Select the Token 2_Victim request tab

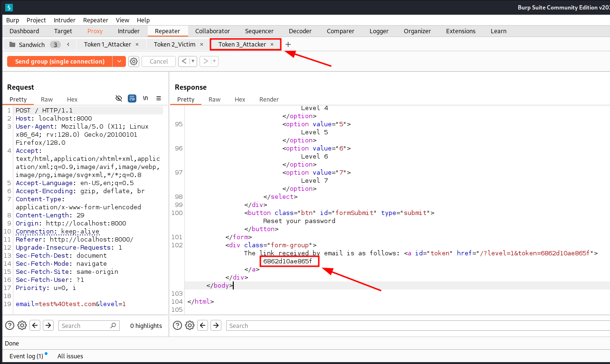point(174,45)
